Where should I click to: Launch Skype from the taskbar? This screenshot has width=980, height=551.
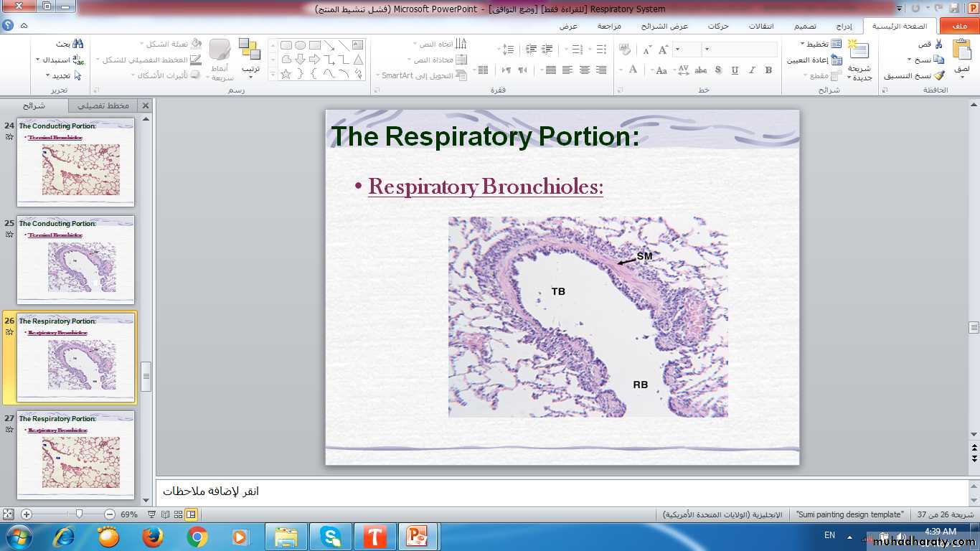(331, 537)
